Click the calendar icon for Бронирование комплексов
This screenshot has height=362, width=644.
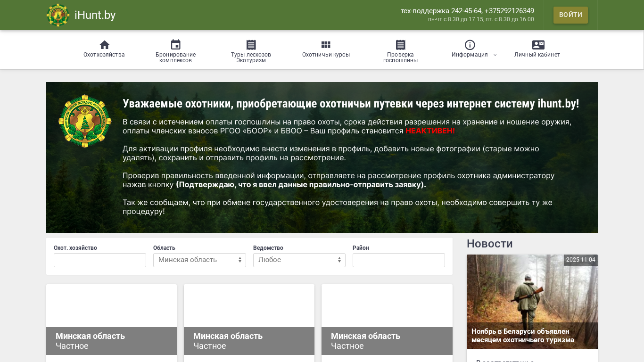pyautogui.click(x=175, y=45)
